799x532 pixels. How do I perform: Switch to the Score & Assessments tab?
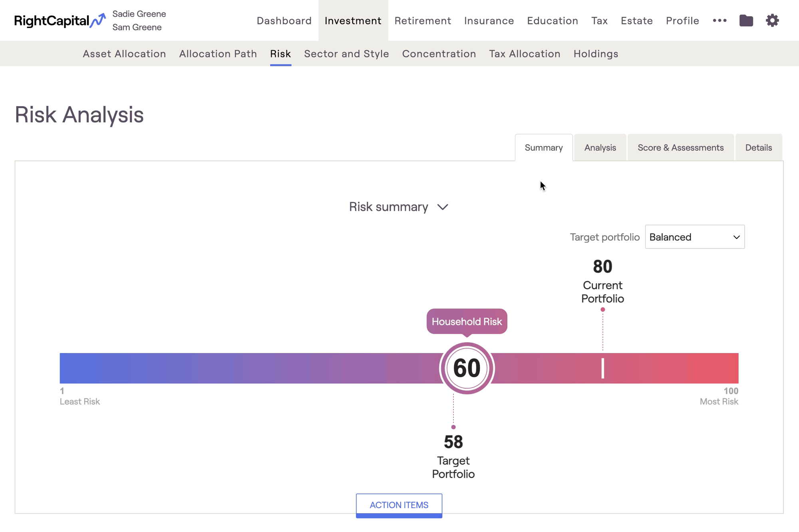[680, 147]
